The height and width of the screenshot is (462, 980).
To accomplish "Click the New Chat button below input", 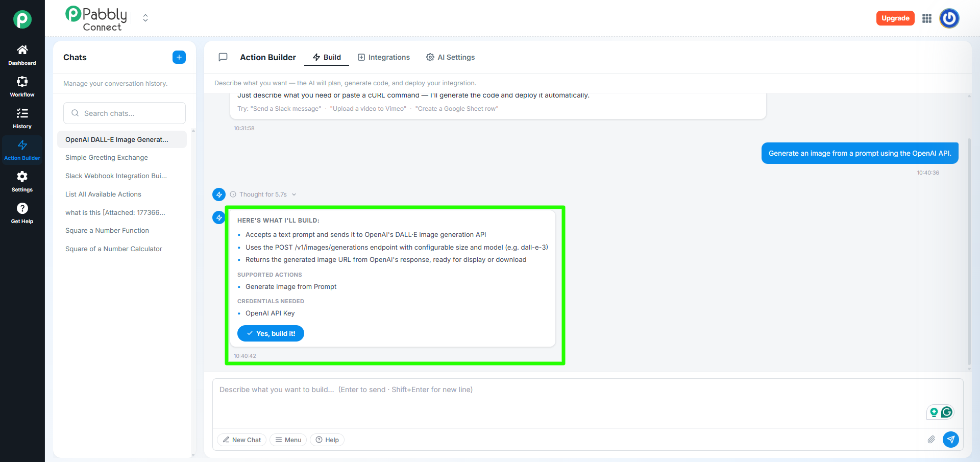I will click(242, 440).
